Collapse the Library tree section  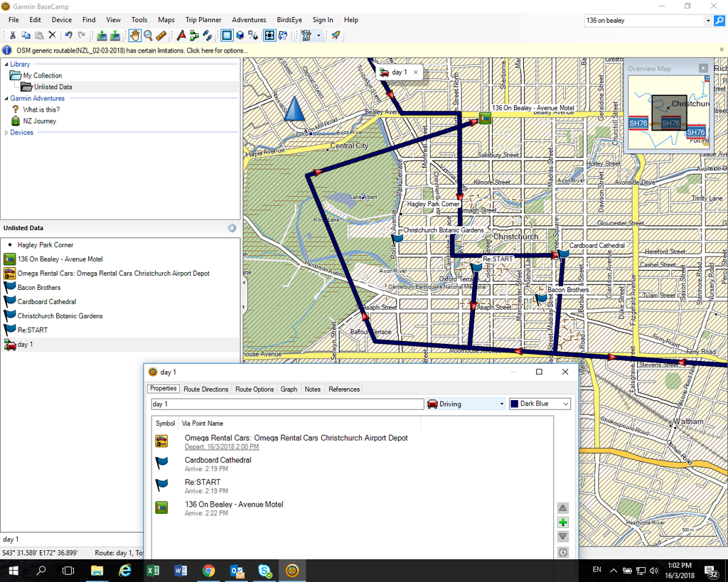[x=6, y=64]
